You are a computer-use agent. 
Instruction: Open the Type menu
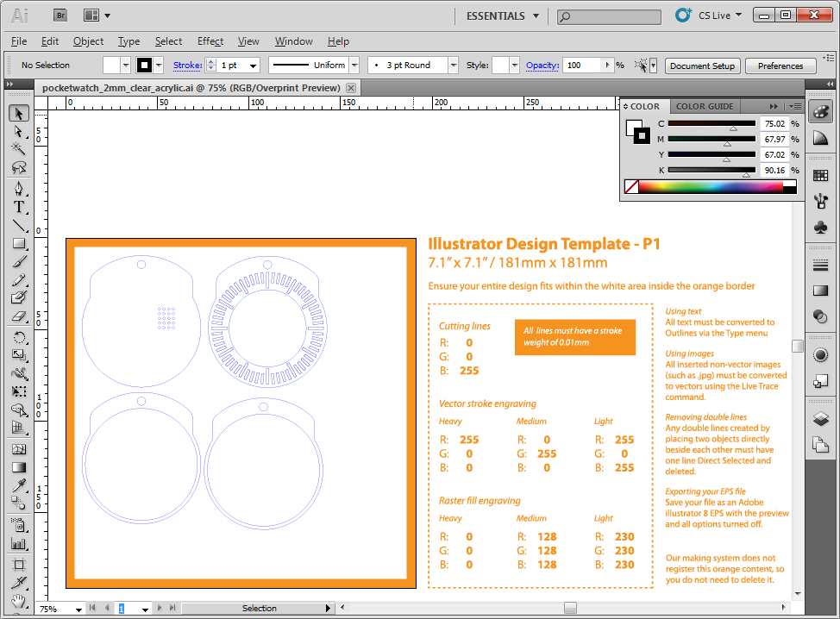coord(129,41)
